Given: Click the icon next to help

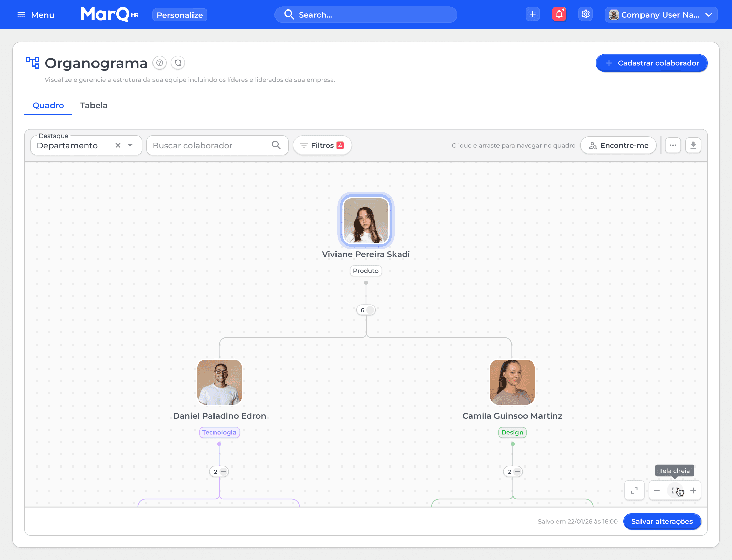Looking at the screenshot, I should [x=178, y=63].
